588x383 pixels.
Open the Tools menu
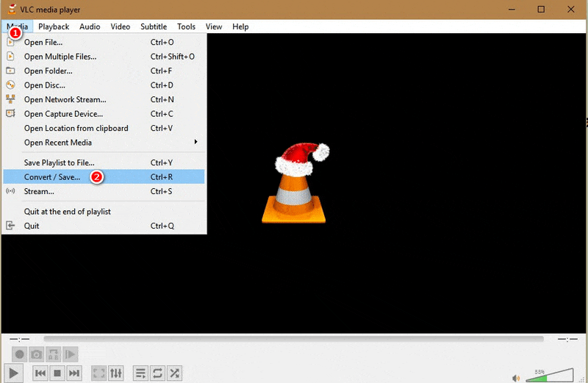coord(186,26)
